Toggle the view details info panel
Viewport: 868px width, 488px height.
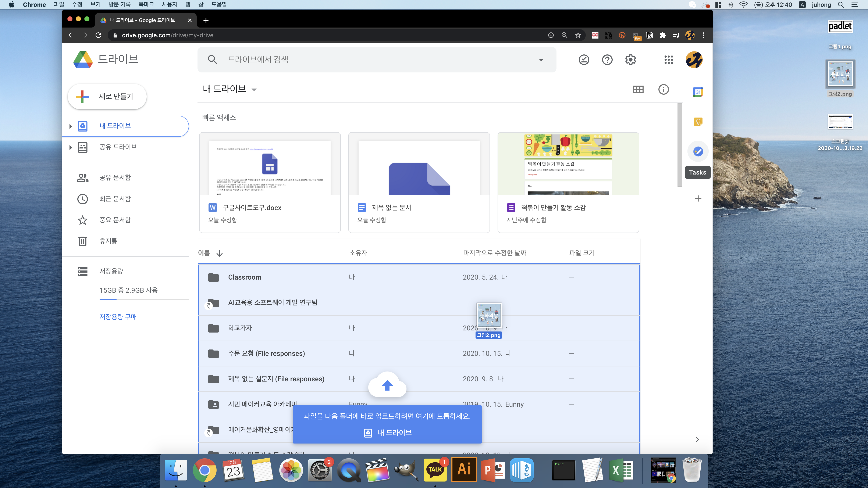pyautogui.click(x=664, y=89)
